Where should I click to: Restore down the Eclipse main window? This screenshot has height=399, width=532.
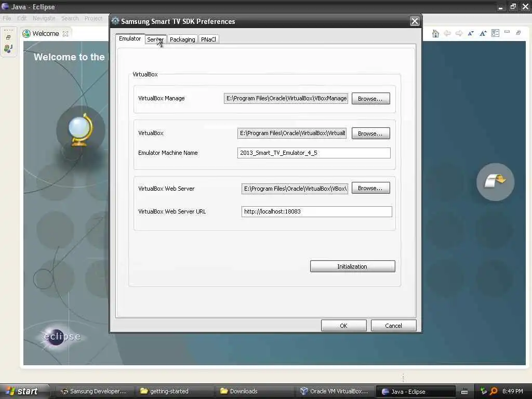[513, 7]
